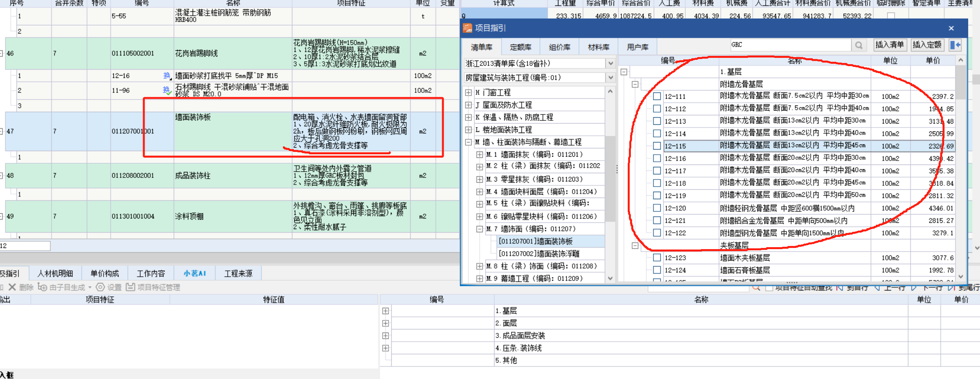The width and height of the screenshot is (980, 379).
Task: Switch to the 组价库 tab
Action: coord(559,47)
